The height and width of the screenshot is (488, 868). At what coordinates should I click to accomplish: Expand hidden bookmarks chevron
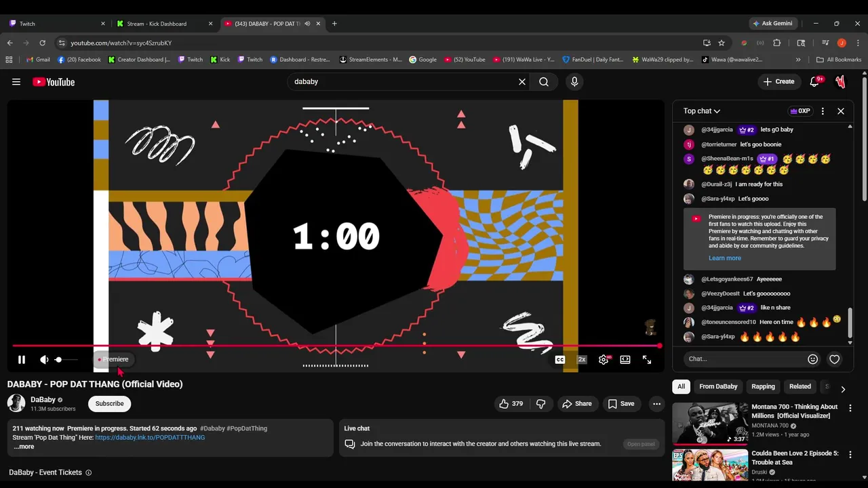click(x=798, y=60)
